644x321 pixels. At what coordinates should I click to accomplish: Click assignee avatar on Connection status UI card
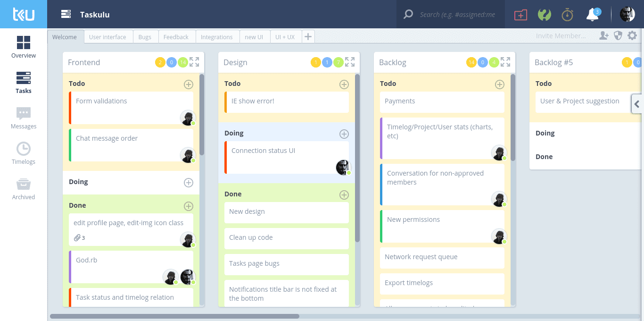coord(343,167)
